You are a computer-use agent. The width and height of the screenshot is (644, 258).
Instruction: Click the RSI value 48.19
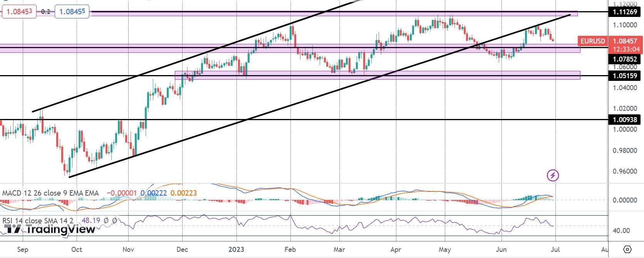91,221
